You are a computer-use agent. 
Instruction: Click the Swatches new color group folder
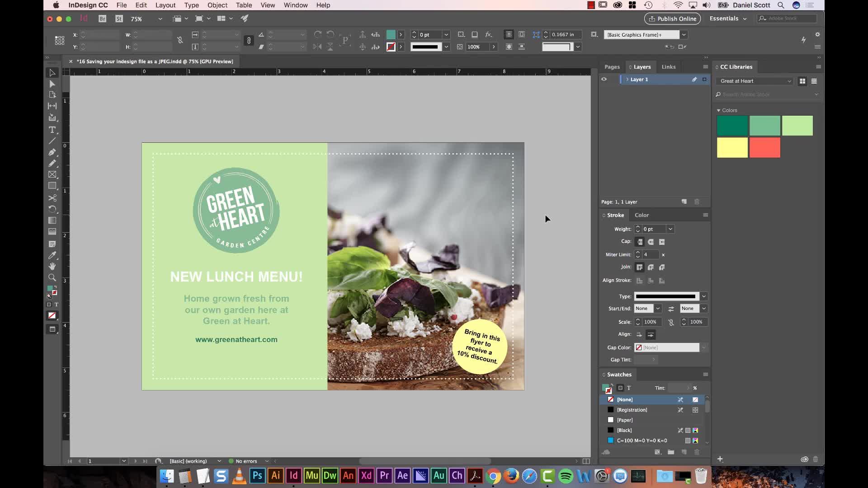[x=671, y=452]
